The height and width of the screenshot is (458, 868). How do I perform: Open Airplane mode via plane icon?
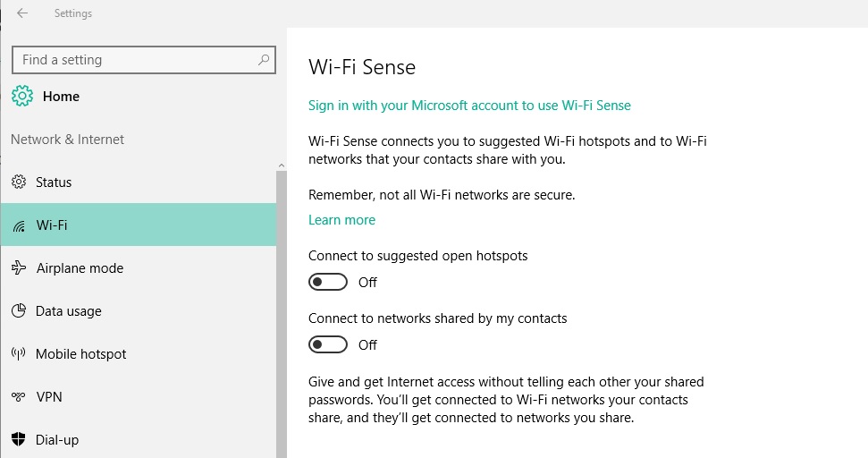coord(19,268)
